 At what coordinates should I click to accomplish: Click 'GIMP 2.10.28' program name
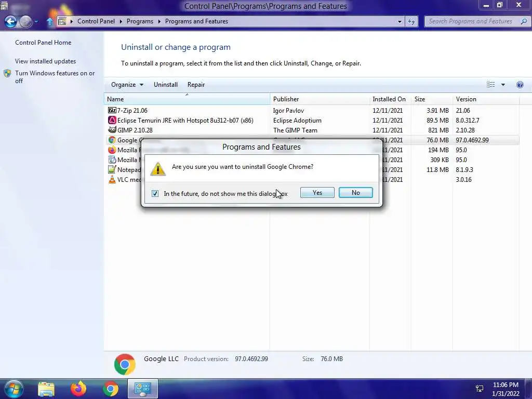tap(135, 130)
